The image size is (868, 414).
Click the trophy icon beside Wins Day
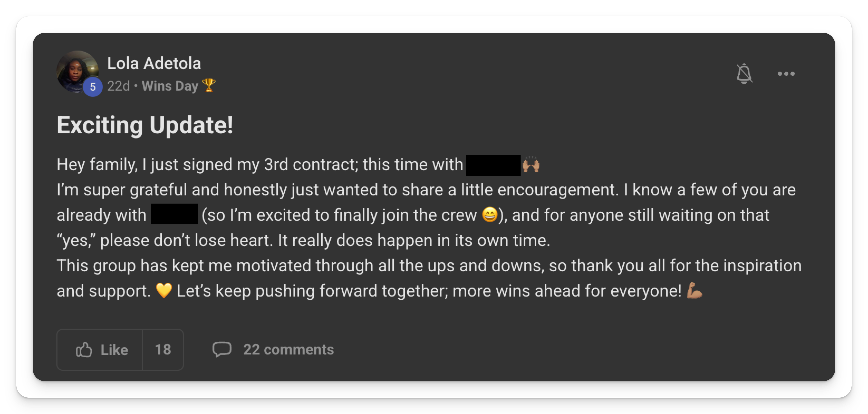coord(209,86)
